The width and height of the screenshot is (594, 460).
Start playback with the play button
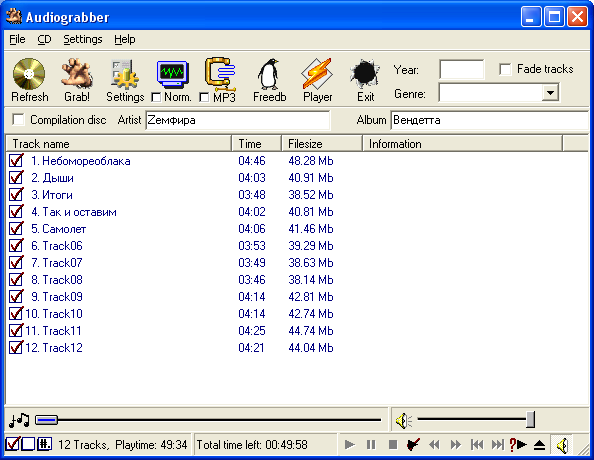point(350,444)
